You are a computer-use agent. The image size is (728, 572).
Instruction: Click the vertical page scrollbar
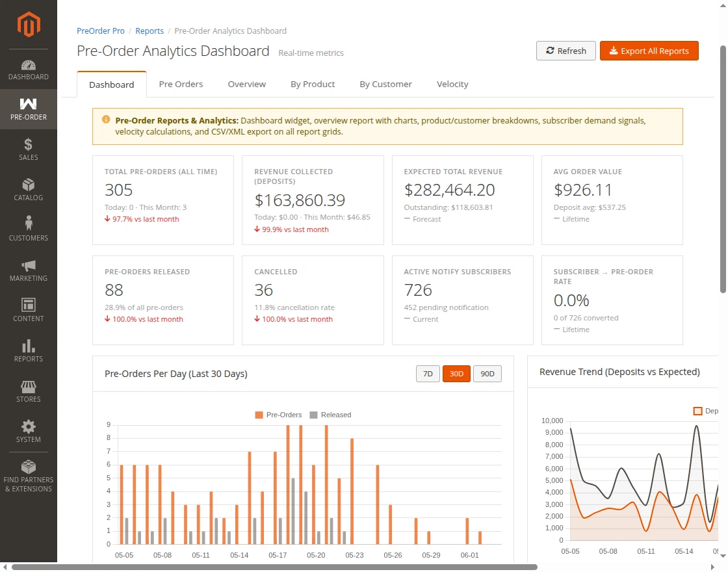(723, 170)
